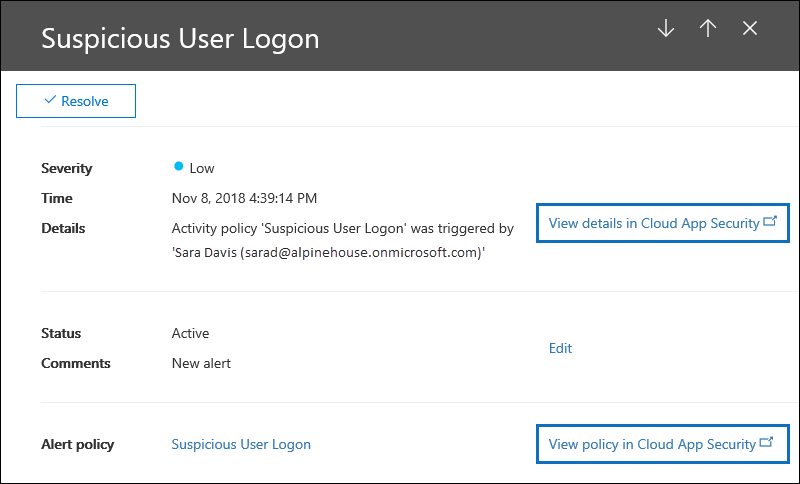Select the time 'Nov 8, 2018 4:39:14 PM'
This screenshot has width=800, height=484.
click(x=244, y=198)
